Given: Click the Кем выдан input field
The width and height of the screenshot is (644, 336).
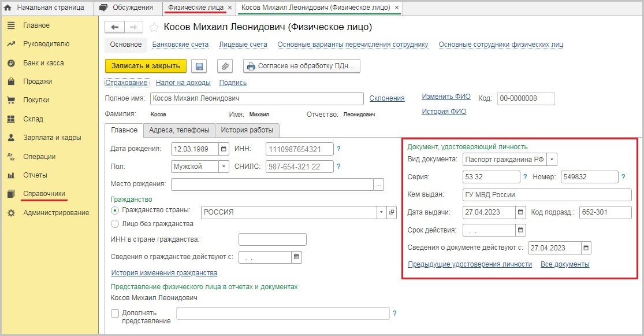Looking at the screenshot, I should click(546, 195).
